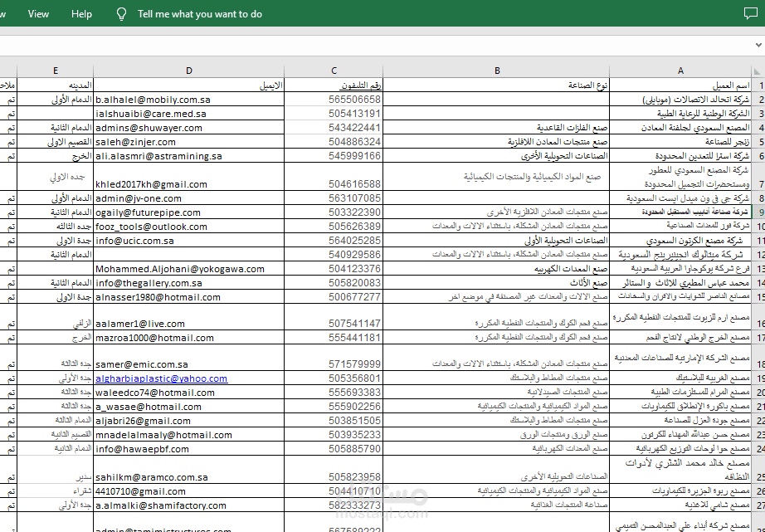The width and height of the screenshot is (765, 532).
Task: Click cell with alnasser1980@hotmail.com
Action: pos(189,297)
